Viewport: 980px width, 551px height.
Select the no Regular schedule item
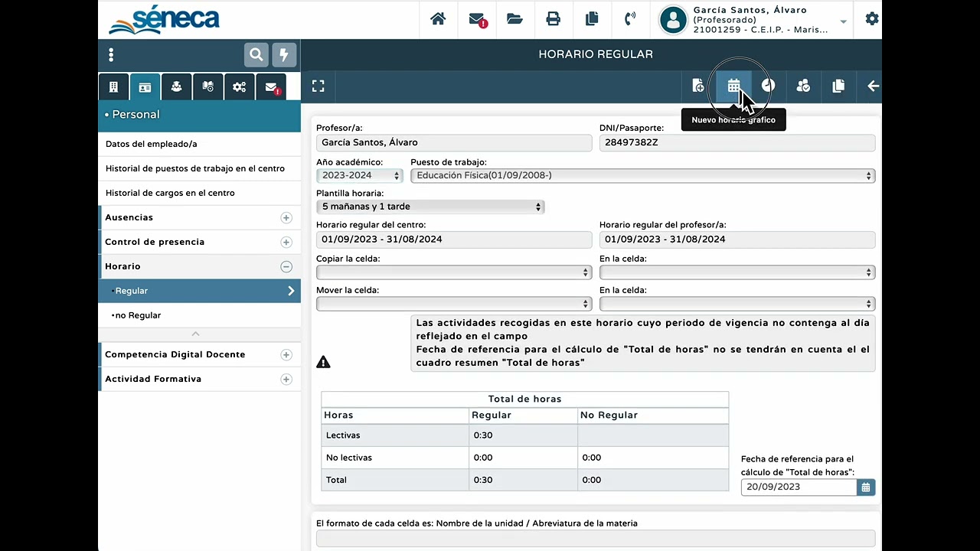pos(200,315)
